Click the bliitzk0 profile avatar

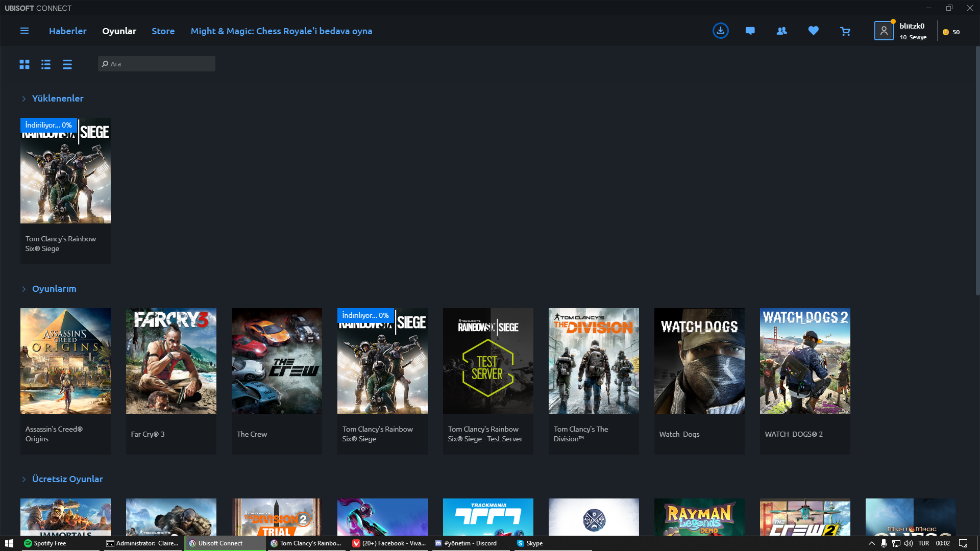pos(884,31)
